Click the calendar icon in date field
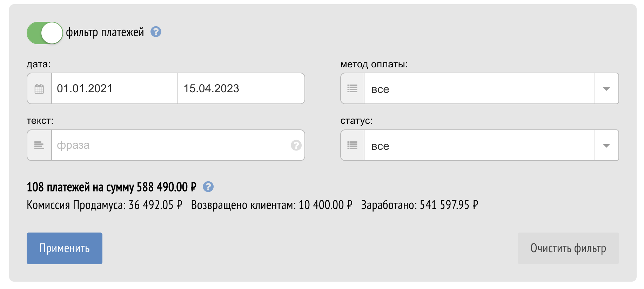 39,89
